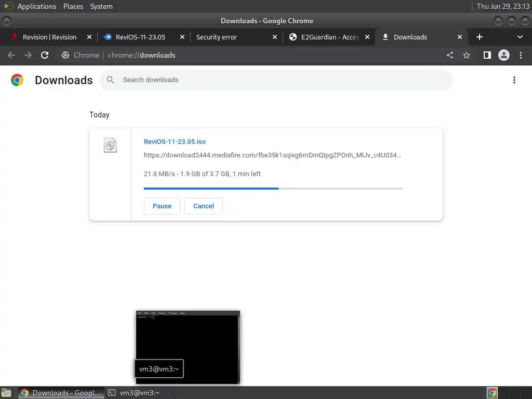The height and width of the screenshot is (399, 532).
Task: Select the Downloads tab
Action: click(x=410, y=37)
